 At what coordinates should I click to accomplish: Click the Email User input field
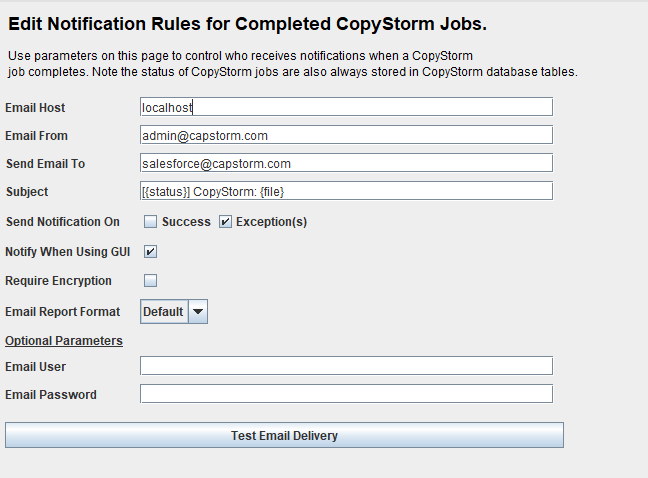[346, 366]
